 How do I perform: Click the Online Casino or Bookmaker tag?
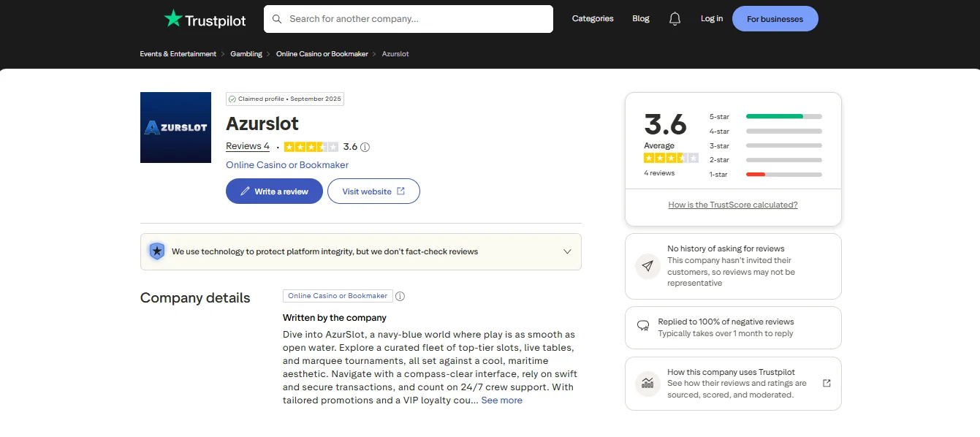tap(338, 296)
